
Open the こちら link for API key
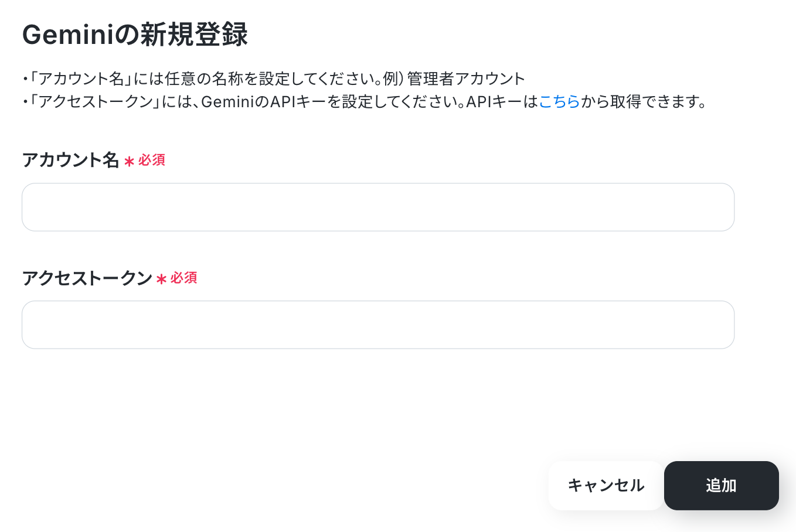(x=559, y=102)
